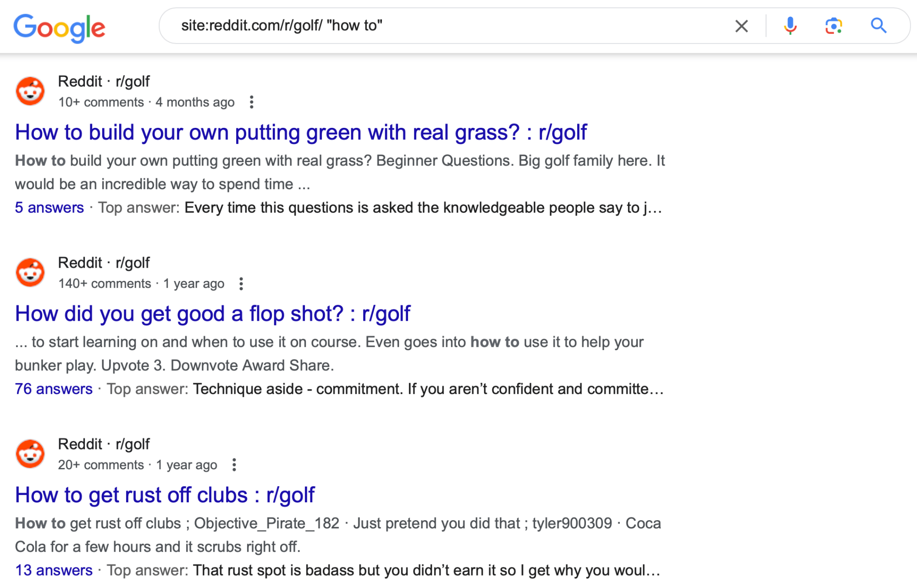
Task: Click top answer 'Technique aside - commitment'
Action: tap(428, 389)
